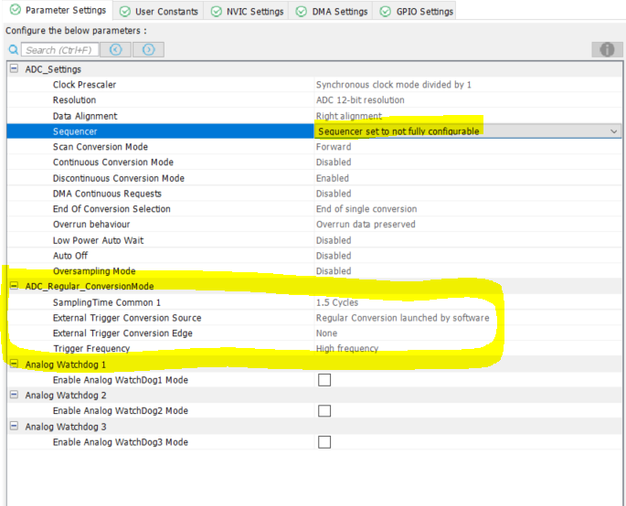Click trigger edge value 'None'

click(x=327, y=333)
